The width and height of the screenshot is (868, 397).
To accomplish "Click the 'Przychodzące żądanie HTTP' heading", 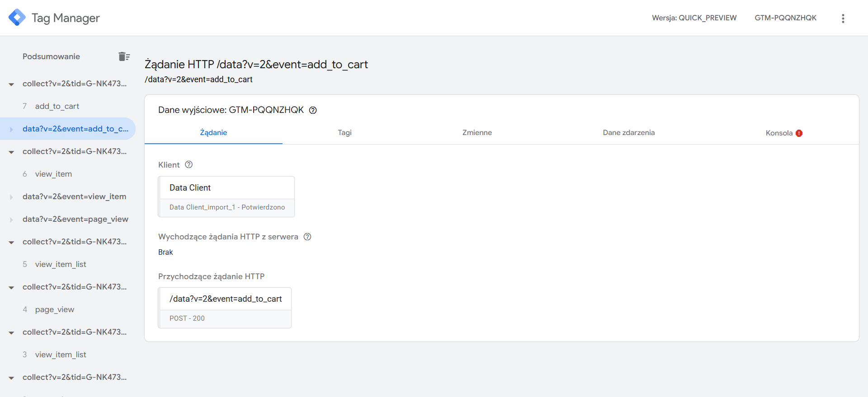I will [x=211, y=276].
